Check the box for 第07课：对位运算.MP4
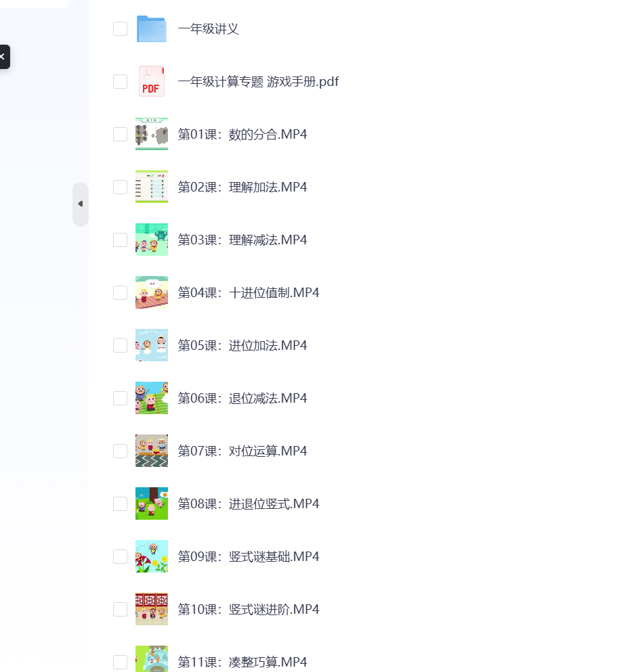This screenshot has width=617, height=672. coord(120,451)
